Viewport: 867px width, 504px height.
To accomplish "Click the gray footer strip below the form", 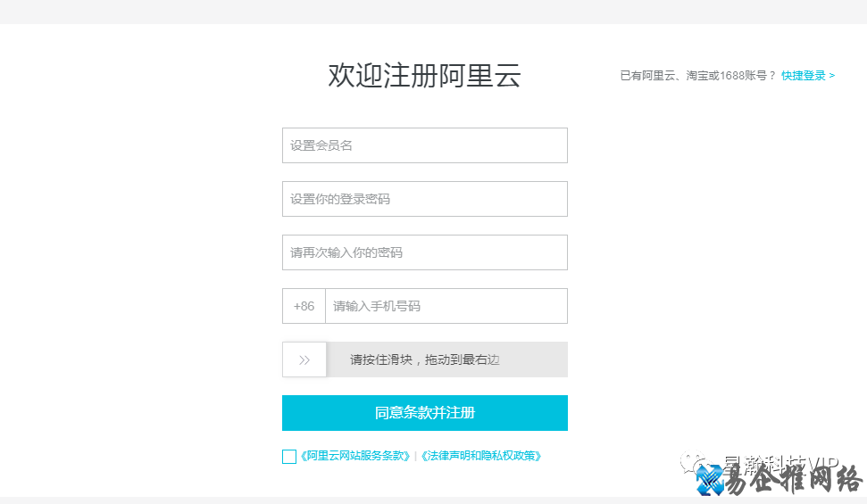I will pyautogui.click(x=357, y=500).
